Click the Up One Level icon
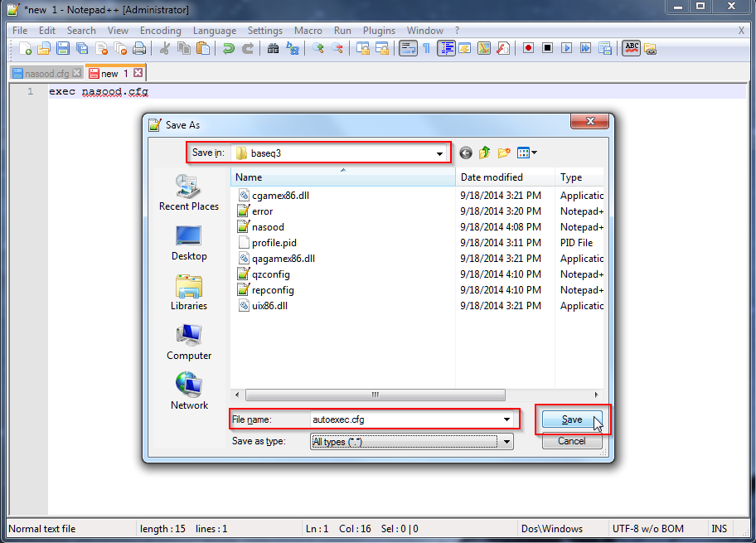The width and height of the screenshot is (756, 543). click(484, 153)
